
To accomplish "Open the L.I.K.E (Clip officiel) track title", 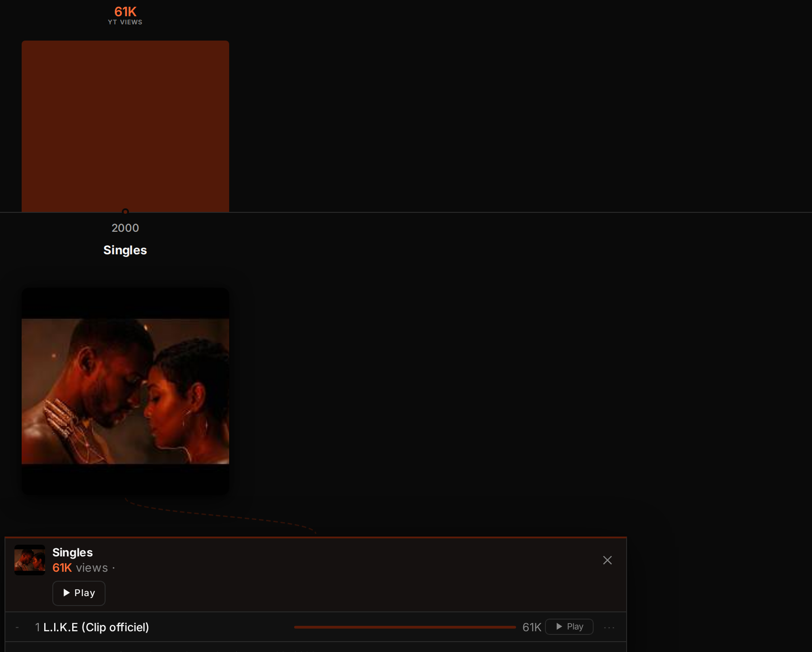I will 96,627.
